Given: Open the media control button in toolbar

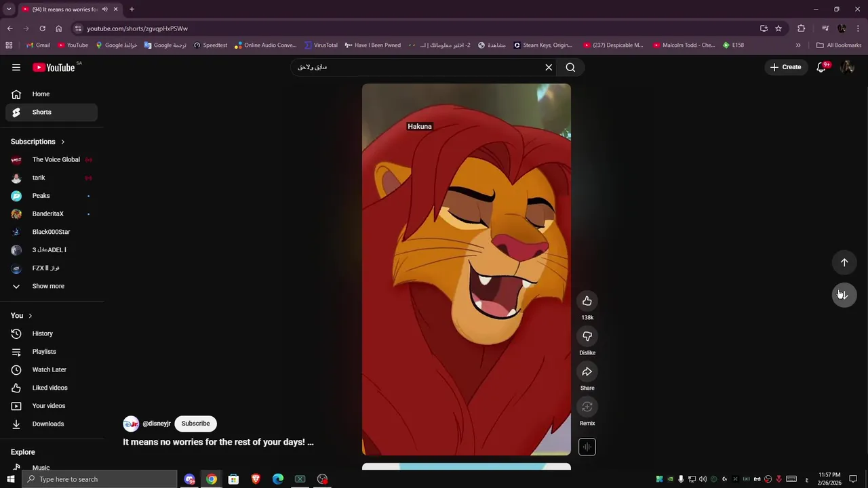Looking at the screenshot, I should (x=825, y=28).
